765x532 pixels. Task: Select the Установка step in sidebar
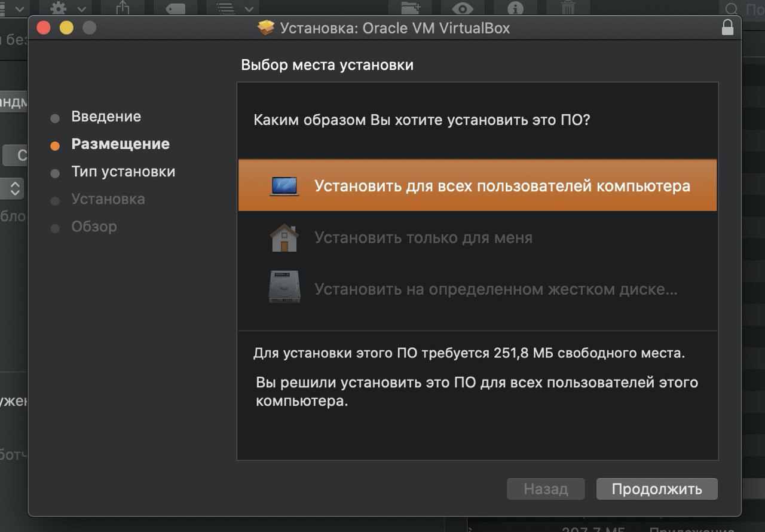tap(108, 199)
